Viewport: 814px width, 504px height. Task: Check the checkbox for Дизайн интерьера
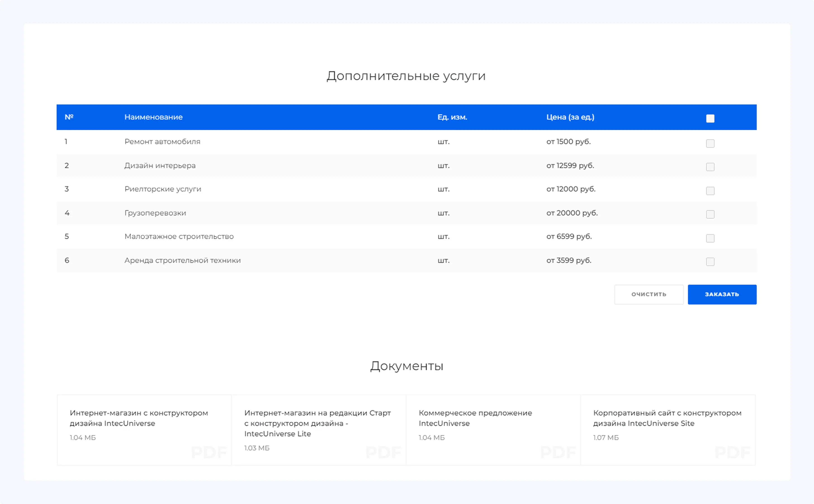[710, 167]
